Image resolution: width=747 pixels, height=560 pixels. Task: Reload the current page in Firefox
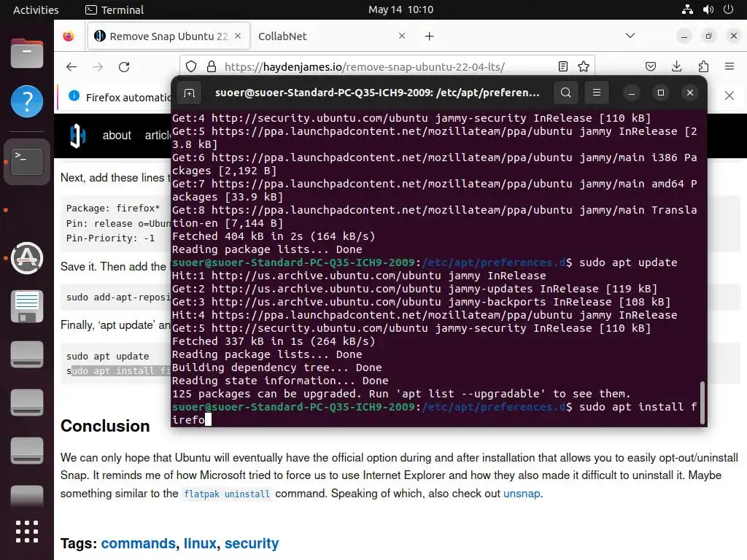pyautogui.click(x=124, y=66)
